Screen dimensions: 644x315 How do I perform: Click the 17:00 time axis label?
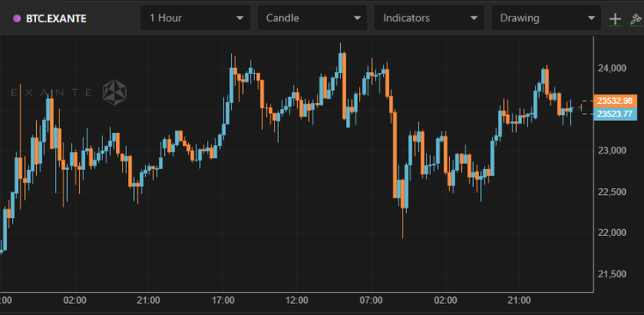click(x=222, y=300)
